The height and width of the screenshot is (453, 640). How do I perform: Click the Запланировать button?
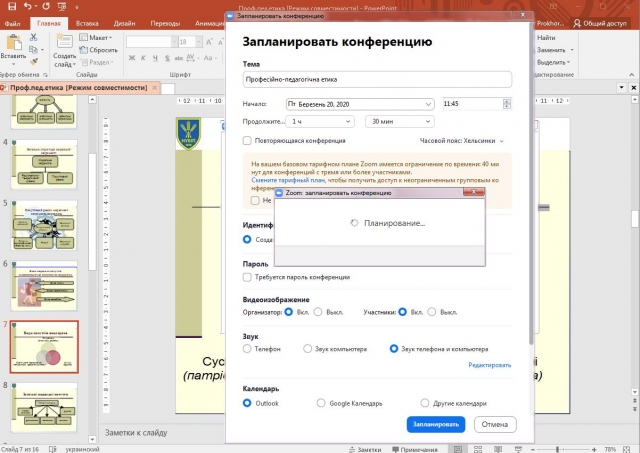click(436, 424)
